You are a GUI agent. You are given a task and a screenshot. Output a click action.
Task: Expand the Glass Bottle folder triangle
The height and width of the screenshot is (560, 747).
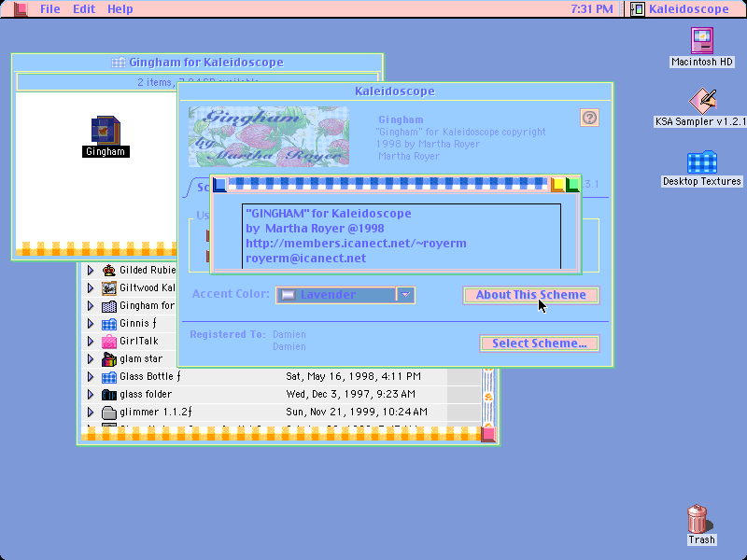[x=91, y=377]
